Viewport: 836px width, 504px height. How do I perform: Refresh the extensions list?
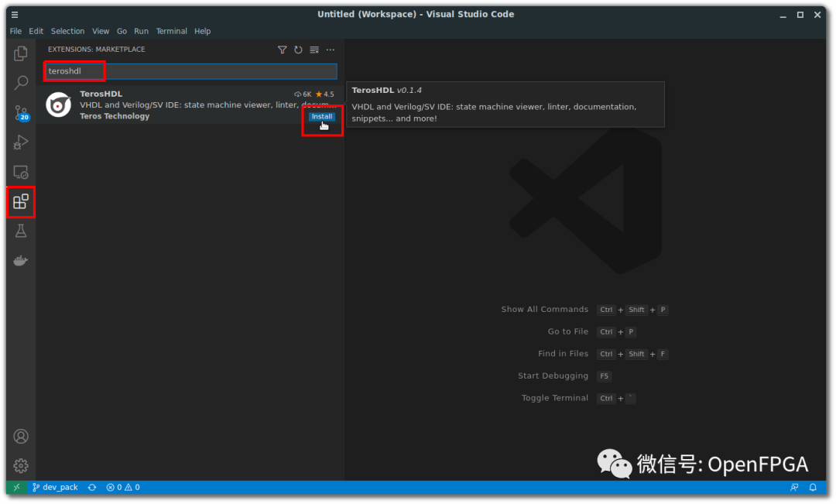point(298,50)
